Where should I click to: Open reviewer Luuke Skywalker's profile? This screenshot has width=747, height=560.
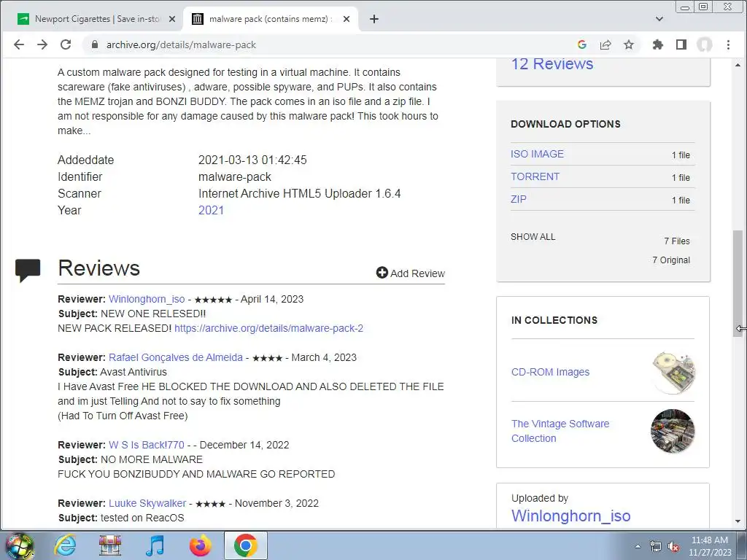(x=147, y=503)
